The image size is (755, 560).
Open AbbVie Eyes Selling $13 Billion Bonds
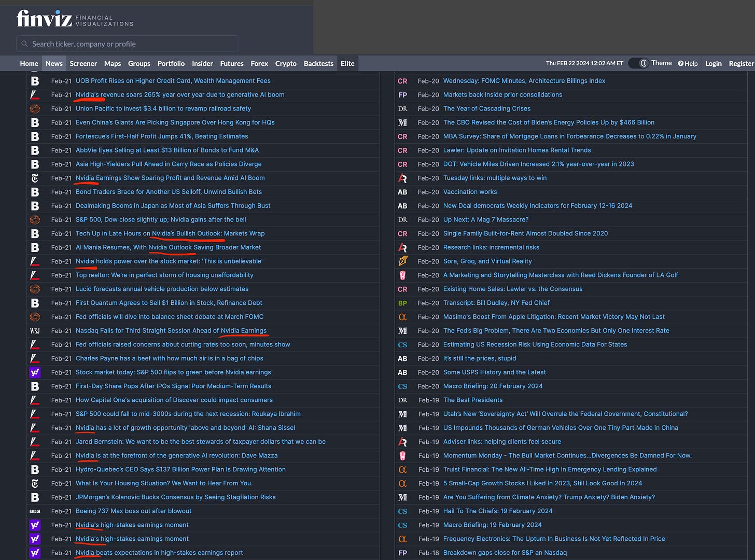(x=167, y=150)
